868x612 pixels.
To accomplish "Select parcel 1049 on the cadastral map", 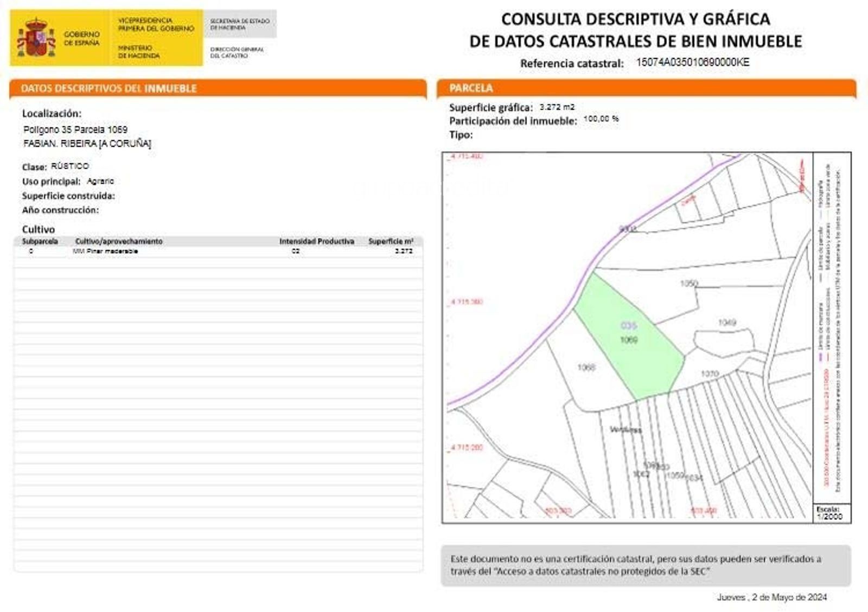I will click(x=727, y=323).
